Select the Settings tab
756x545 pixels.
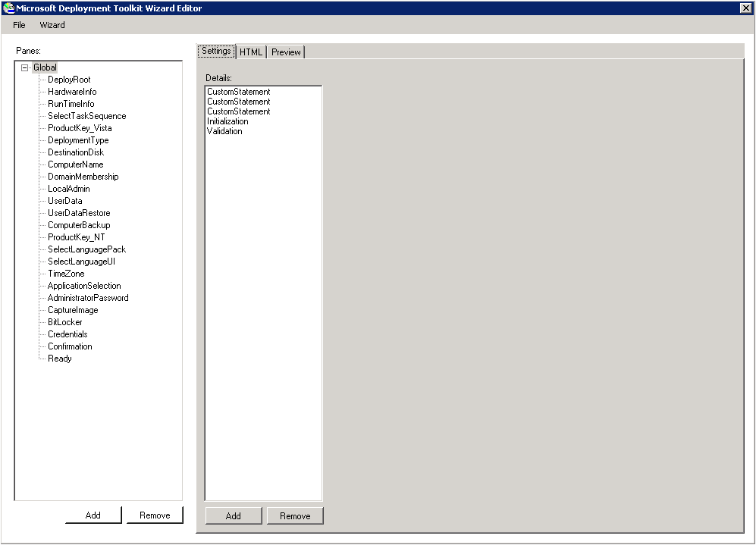[215, 51]
